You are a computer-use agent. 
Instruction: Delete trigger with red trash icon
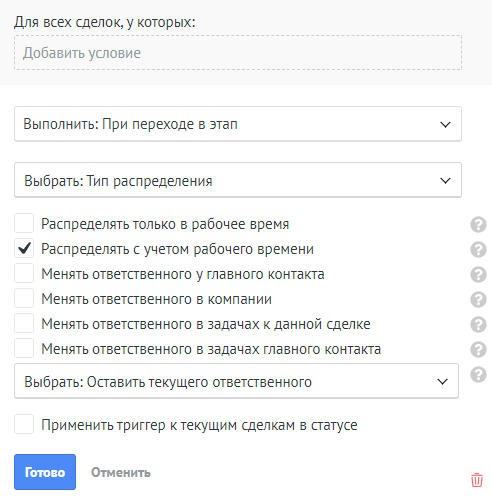point(477,480)
